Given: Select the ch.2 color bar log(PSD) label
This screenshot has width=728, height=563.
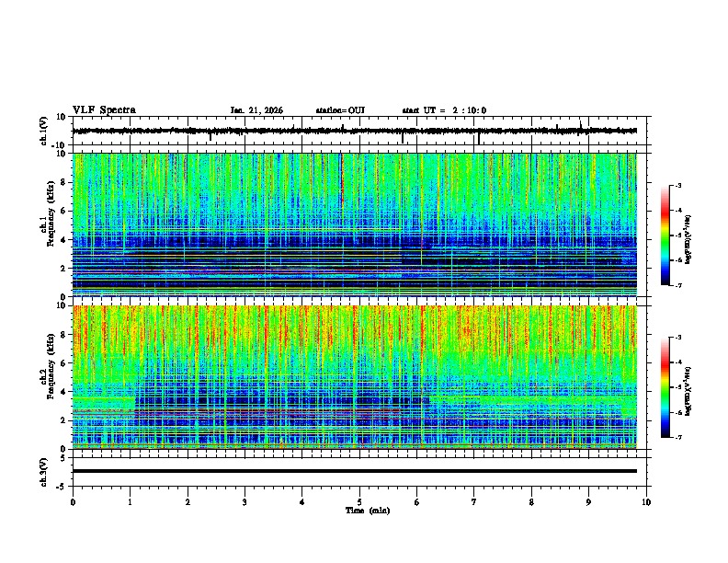Looking at the screenshot, I should pyautogui.click(x=688, y=391).
